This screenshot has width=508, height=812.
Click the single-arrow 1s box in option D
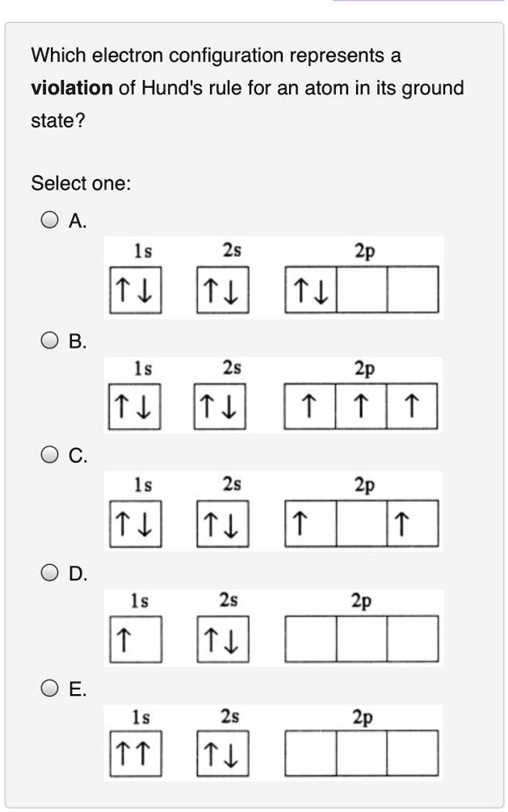135,638
